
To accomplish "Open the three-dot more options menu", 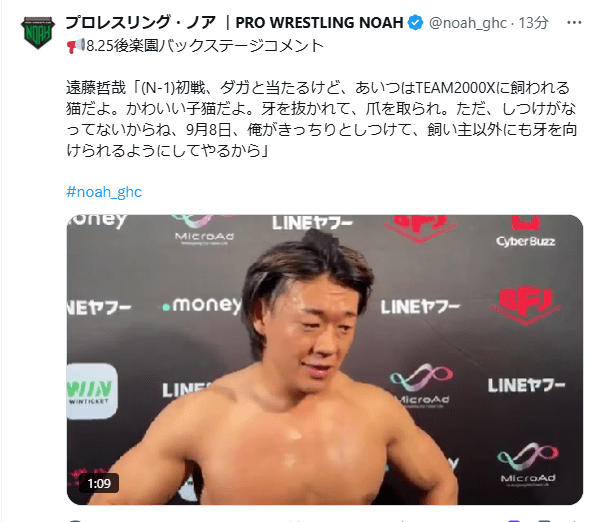I will [574, 23].
